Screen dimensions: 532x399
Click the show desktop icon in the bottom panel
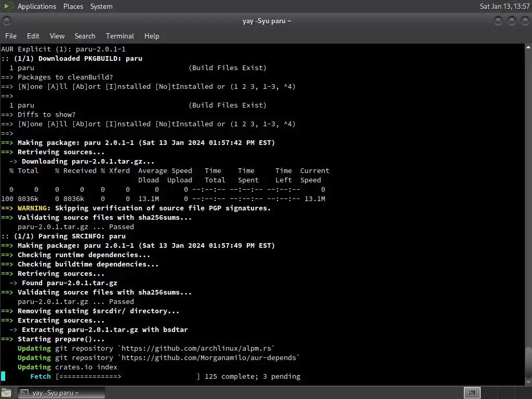pos(6,393)
